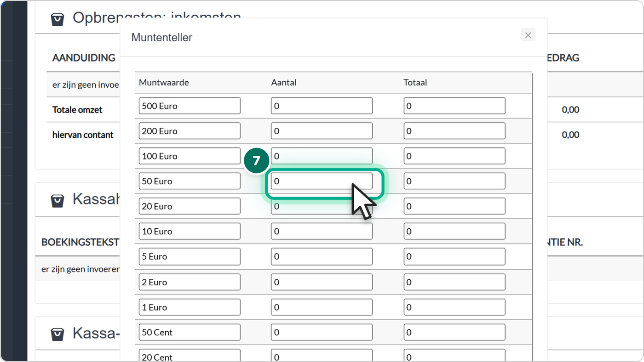Image resolution: width=644 pixels, height=362 pixels.
Task: Click the Aantal input in the 50 Euro row
Action: [x=322, y=181]
